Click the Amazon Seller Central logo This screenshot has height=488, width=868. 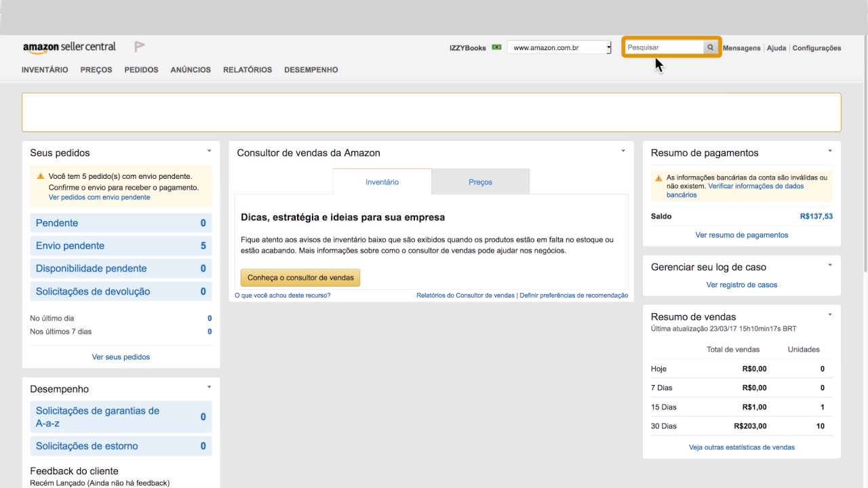[69, 47]
